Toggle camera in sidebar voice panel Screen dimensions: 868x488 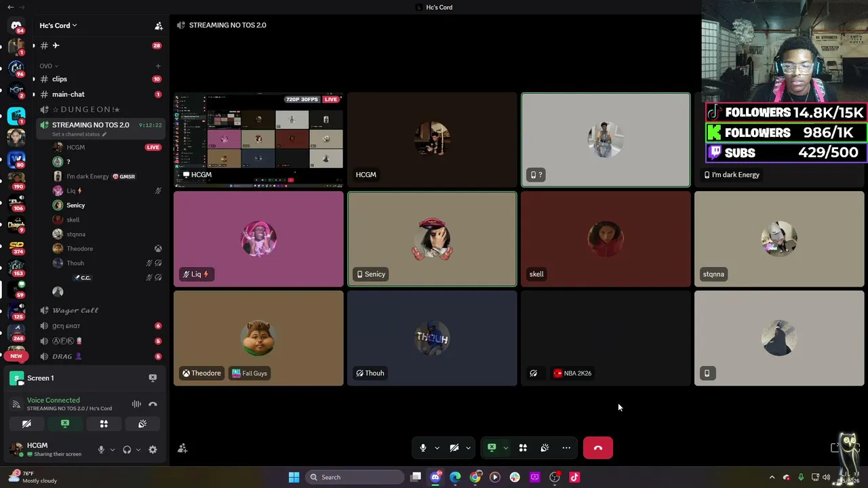pos(26,424)
